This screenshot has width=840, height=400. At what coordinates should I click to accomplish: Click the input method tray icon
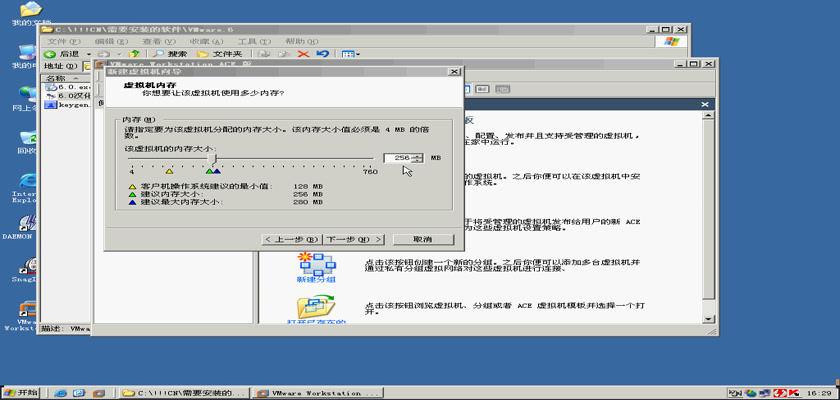pyautogui.click(x=736, y=393)
